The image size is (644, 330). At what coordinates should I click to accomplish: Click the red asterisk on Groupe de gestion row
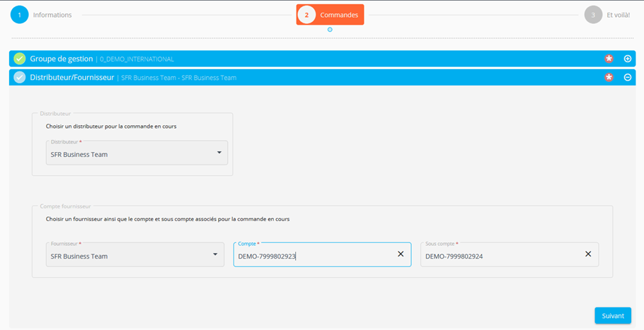(x=609, y=59)
